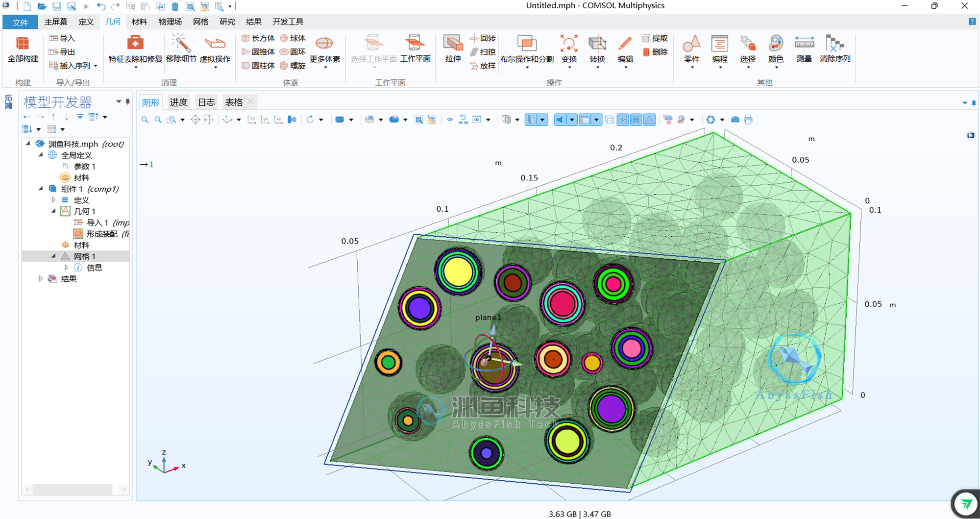Click Zoom In in graphics toolbar

pos(145,120)
